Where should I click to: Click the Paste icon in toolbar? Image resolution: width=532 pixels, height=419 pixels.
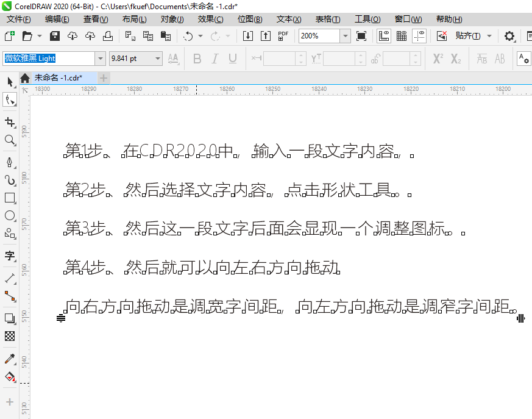[x=166, y=35]
